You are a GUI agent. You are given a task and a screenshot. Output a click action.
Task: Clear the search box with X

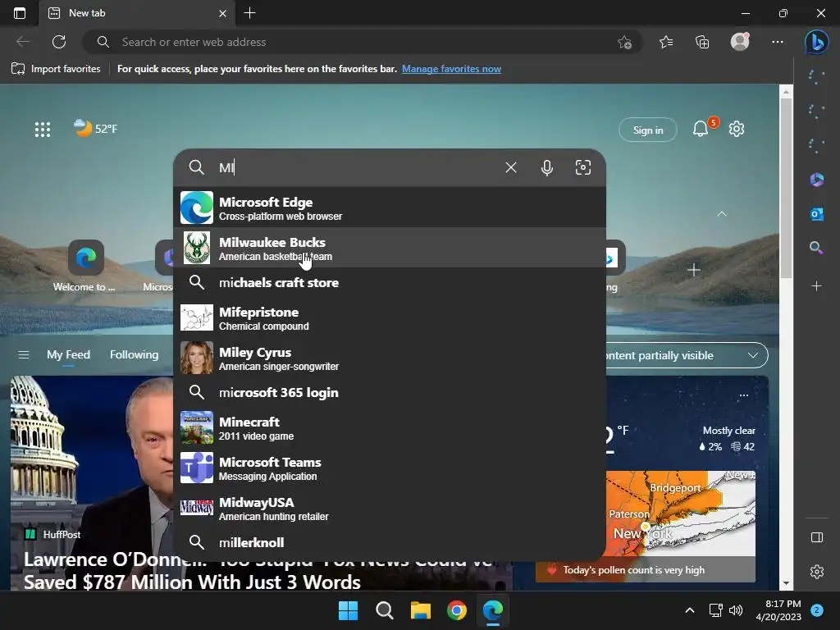pos(511,167)
